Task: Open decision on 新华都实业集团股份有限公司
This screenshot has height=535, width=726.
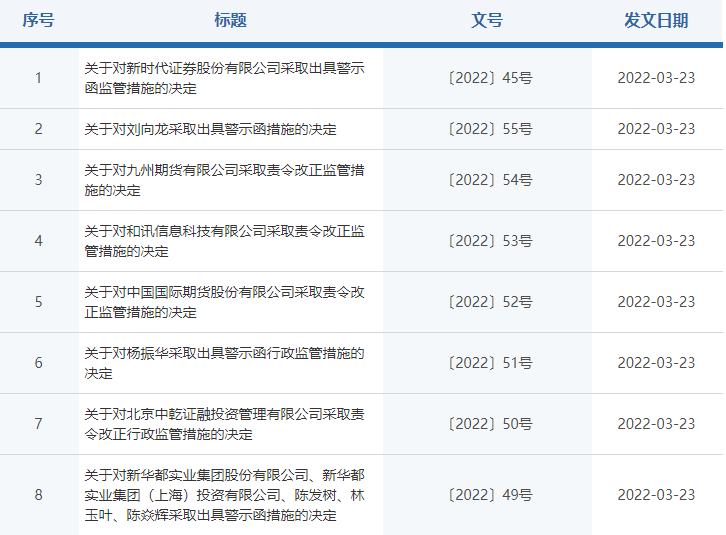Action: pos(225,495)
